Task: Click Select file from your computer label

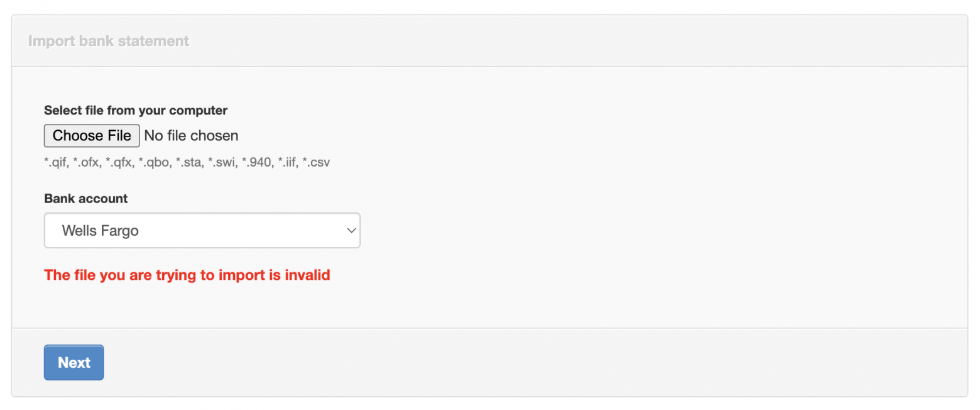Action: point(135,110)
